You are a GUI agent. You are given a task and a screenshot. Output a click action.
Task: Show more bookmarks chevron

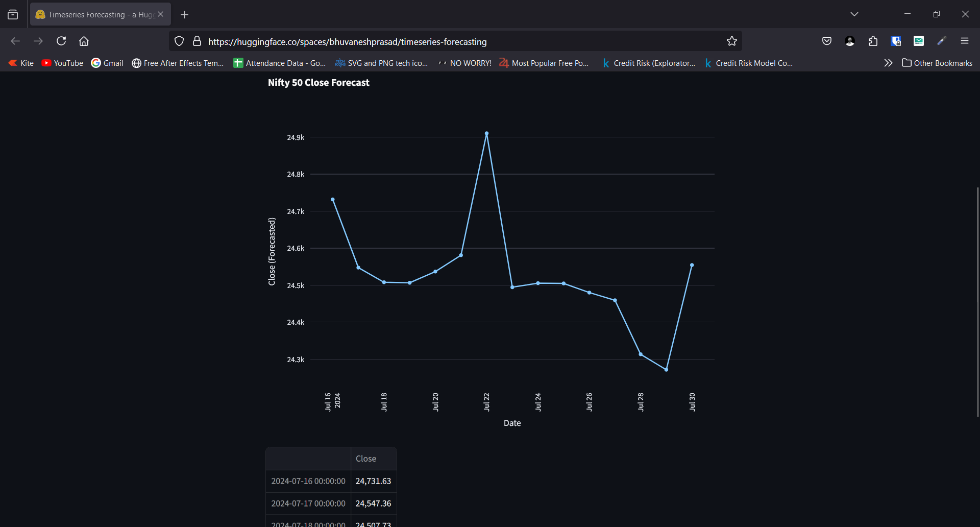tap(888, 63)
